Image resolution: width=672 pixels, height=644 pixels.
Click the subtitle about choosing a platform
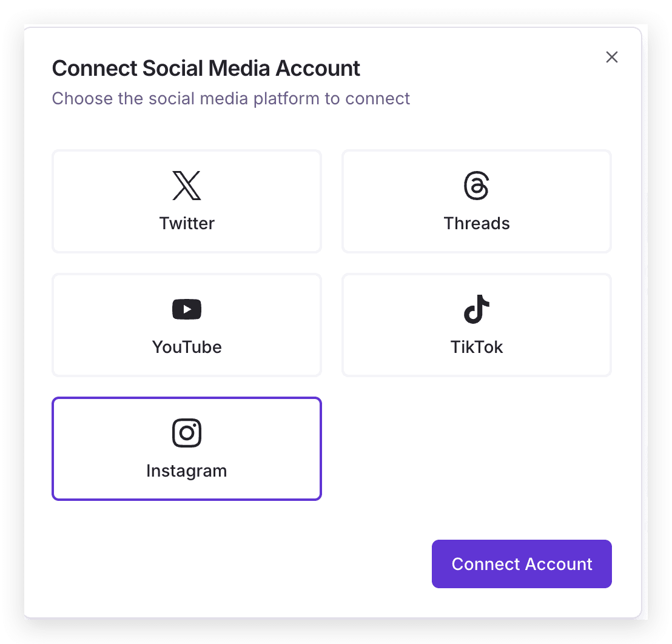(231, 98)
